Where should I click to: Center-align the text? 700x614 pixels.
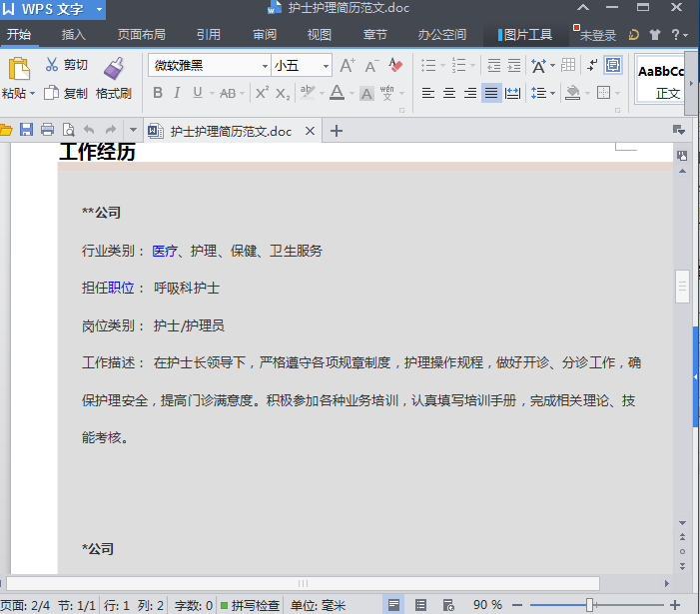[449, 93]
